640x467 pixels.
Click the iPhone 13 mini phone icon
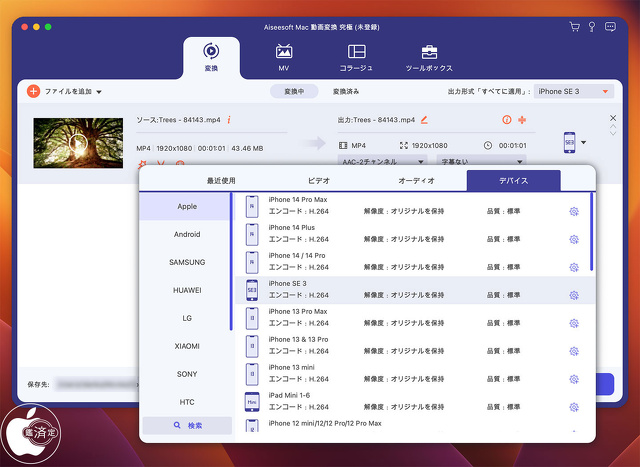[252, 374]
